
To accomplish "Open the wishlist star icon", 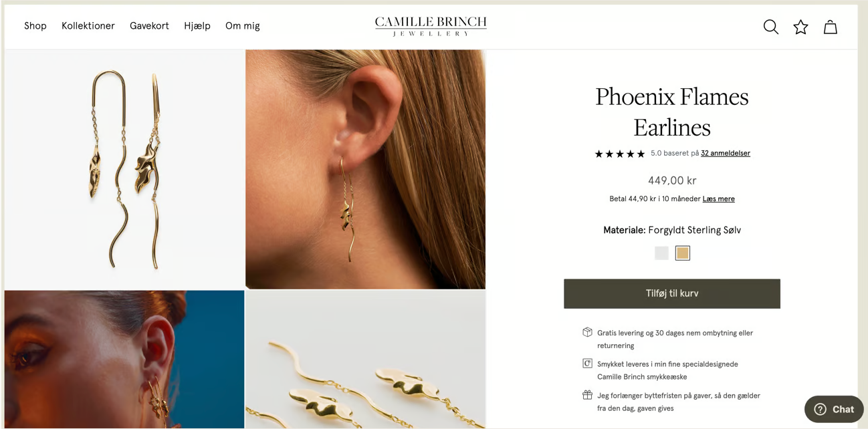I will tap(800, 27).
